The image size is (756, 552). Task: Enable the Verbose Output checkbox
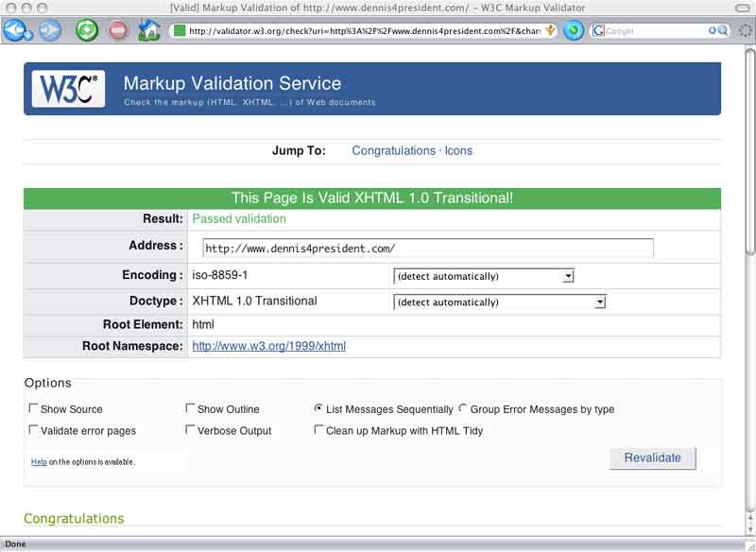click(190, 429)
